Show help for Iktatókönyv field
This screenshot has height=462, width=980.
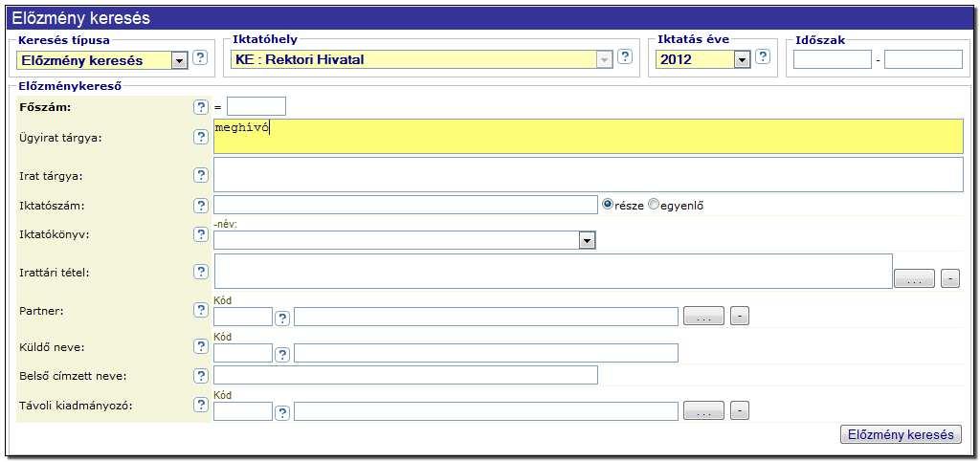201,234
